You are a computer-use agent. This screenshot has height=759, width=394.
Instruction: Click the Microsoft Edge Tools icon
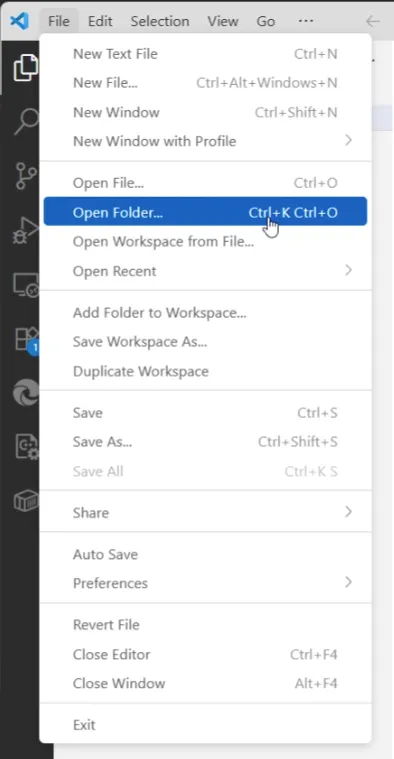26,393
